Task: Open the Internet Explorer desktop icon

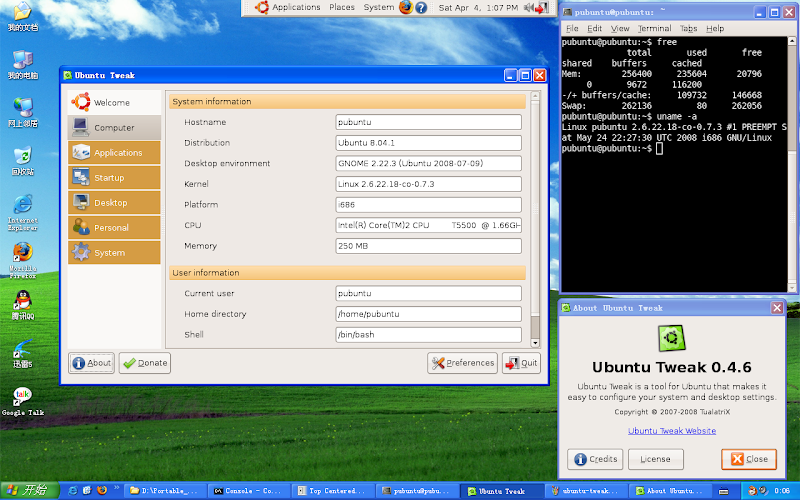Action: (x=22, y=204)
